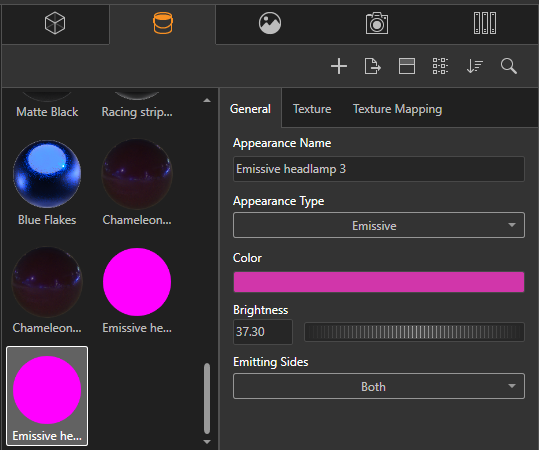Click the appearance list scroll down arrow
The image size is (539, 450).
pyautogui.click(x=207, y=442)
